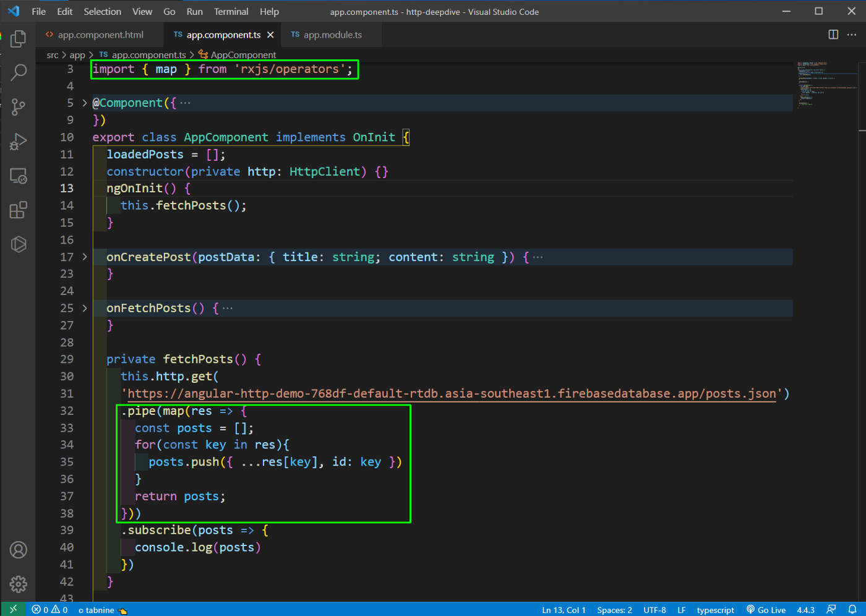Click 'private fetchPosts()' on line 29
Screen dimensions: 866x616
click(x=176, y=359)
